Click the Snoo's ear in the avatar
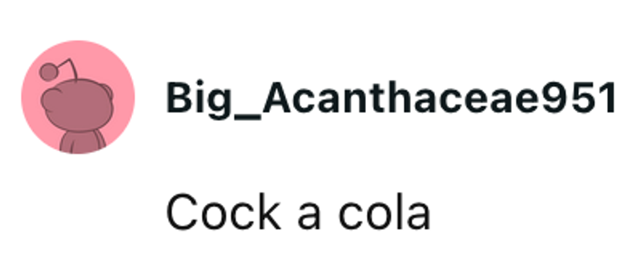The image size is (644, 266). click(x=106, y=92)
